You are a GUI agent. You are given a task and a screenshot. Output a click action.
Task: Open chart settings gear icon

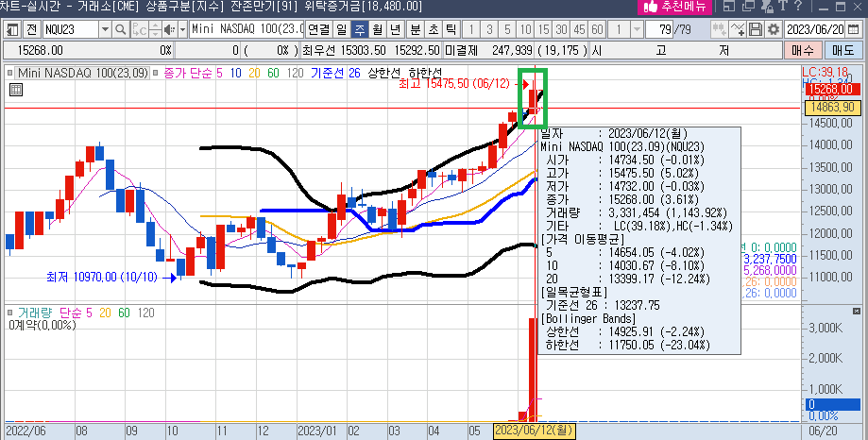(773, 29)
